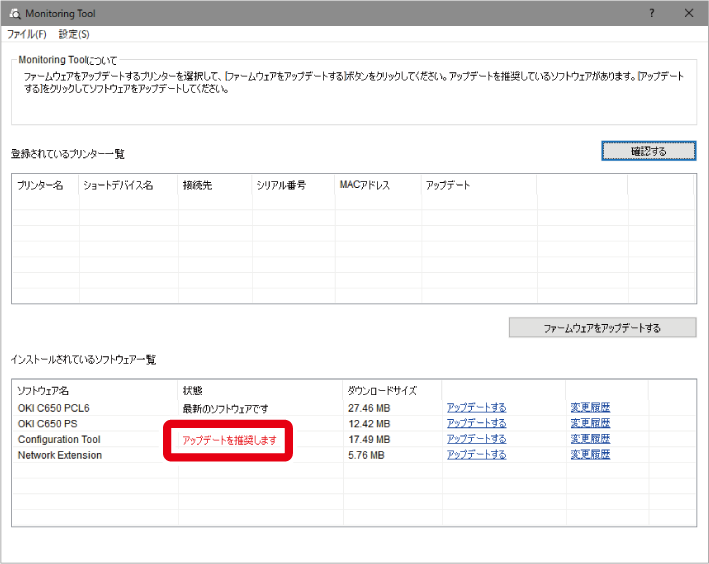Select the Configuration Tool software row
This screenshot has height=564, width=709.
coord(59,439)
